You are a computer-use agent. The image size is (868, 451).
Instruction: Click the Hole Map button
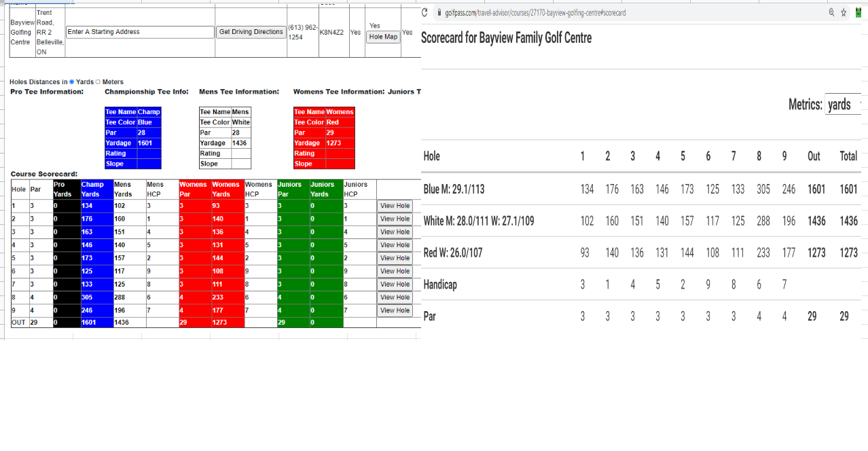pyautogui.click(x=384, y=37)
